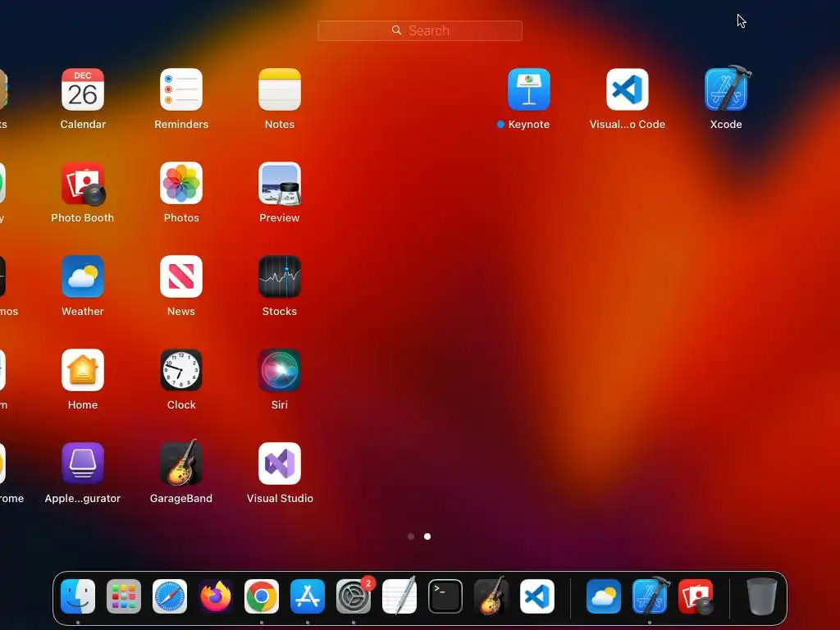Click the Launchpad Search field

coord(420,30)
